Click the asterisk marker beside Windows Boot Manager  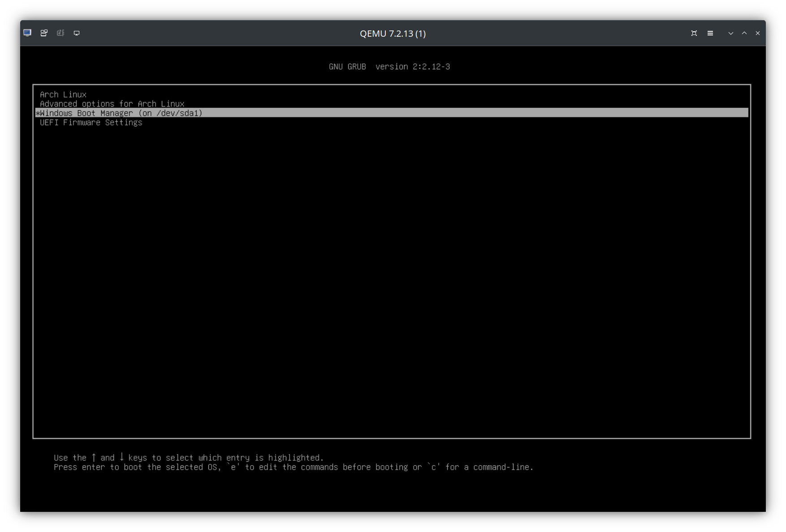click(37, 113)
